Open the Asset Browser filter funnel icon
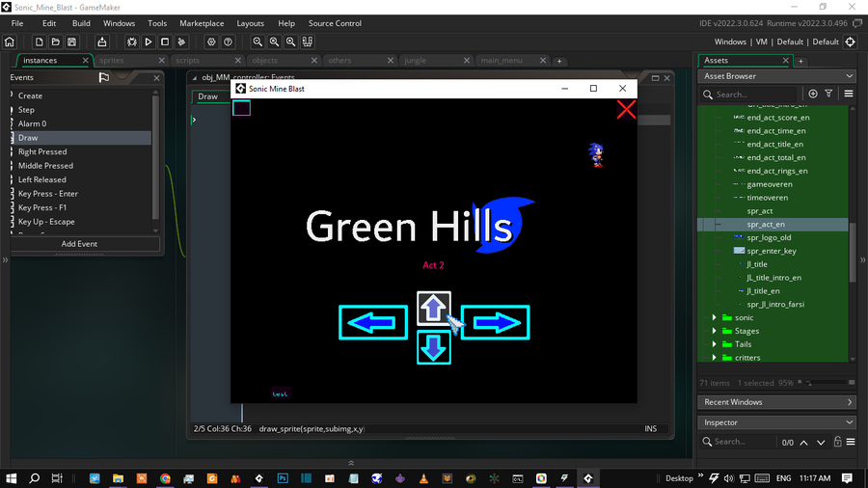The height and width of the screenshot is (488, 868). pos(828,95)
